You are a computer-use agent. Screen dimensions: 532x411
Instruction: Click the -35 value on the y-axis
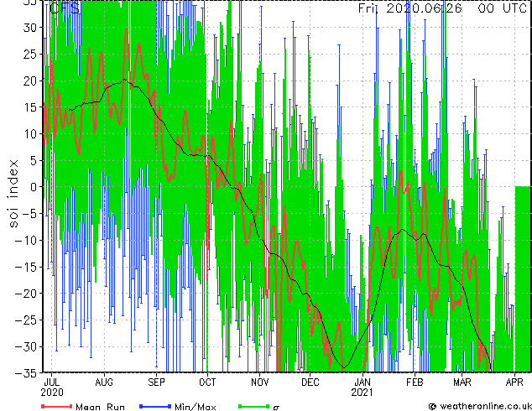click(26, 373)
